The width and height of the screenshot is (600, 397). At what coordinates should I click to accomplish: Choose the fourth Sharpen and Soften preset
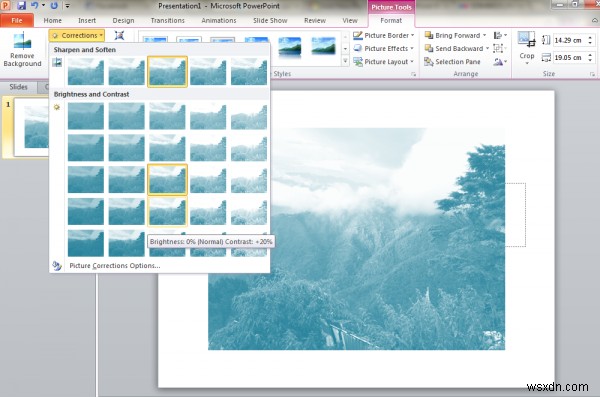pyautogui.click(x=208, y=72)
